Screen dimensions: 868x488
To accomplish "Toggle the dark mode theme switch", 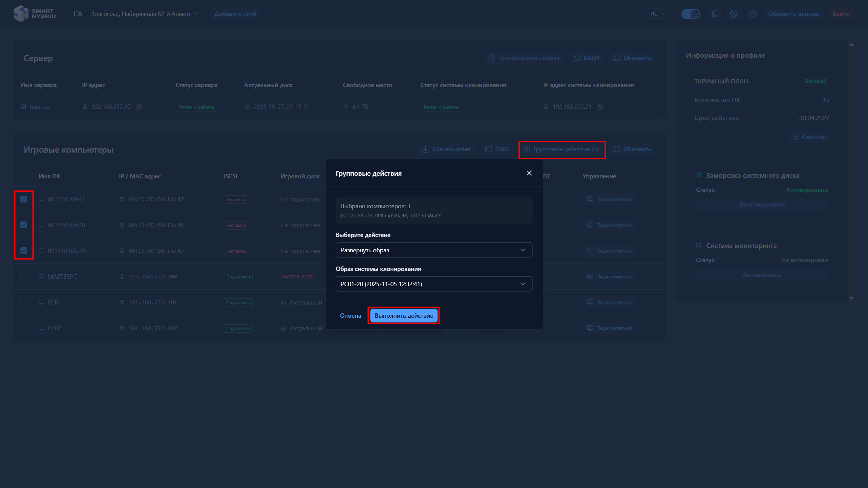I will click(691, 14).
